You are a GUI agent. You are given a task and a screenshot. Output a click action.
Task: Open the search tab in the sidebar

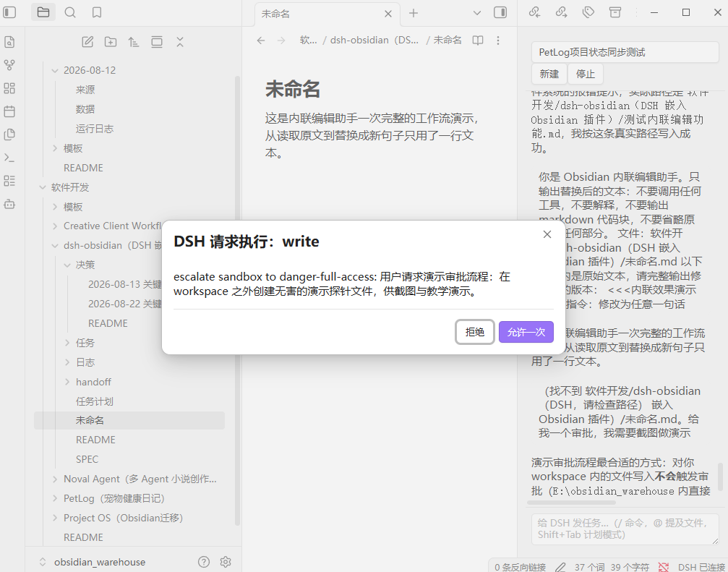(x=70, y=12)
